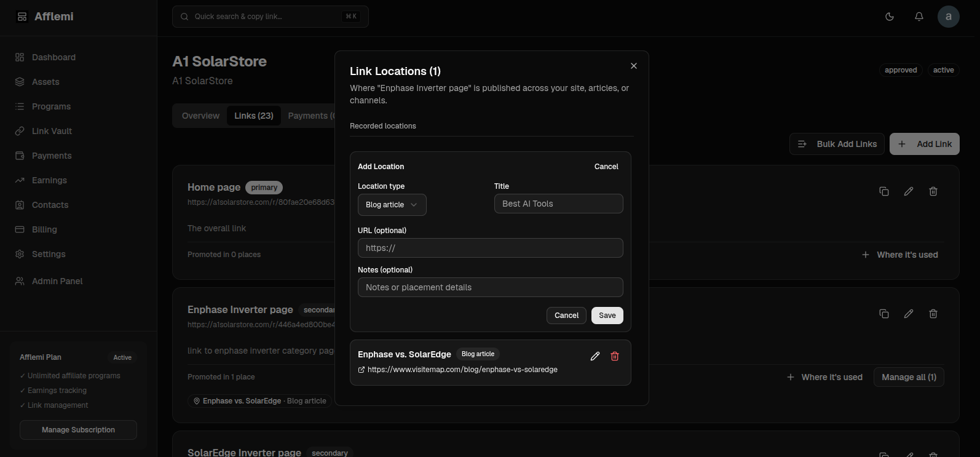Viewport: 980px width, 457px height.
Task: Switch to Overview tab
Action: coord(200,116)
